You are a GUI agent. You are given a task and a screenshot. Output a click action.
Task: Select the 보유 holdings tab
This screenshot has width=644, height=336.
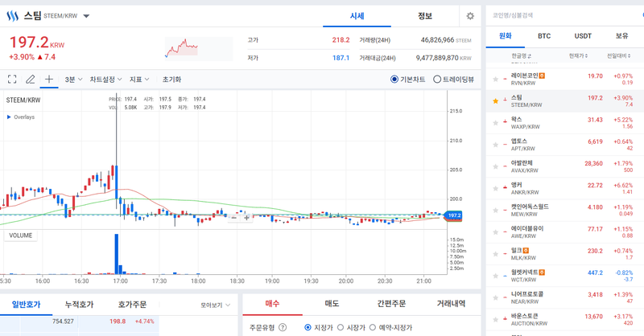coord(621,35)
